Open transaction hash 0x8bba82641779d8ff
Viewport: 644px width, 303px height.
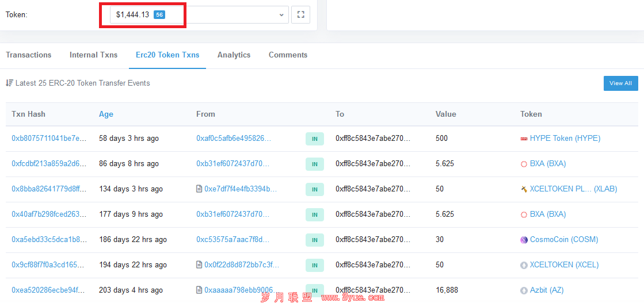tap(49, 189)
